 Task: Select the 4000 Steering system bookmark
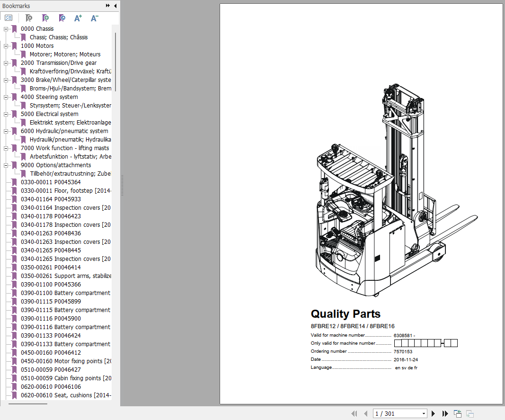coord(49,97)
